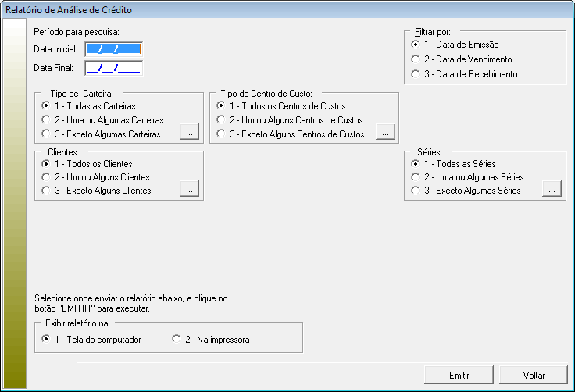Click the Data Final date field
Image resolution: width=575 pixels, height=392 pixels.
tap(113, 68)
